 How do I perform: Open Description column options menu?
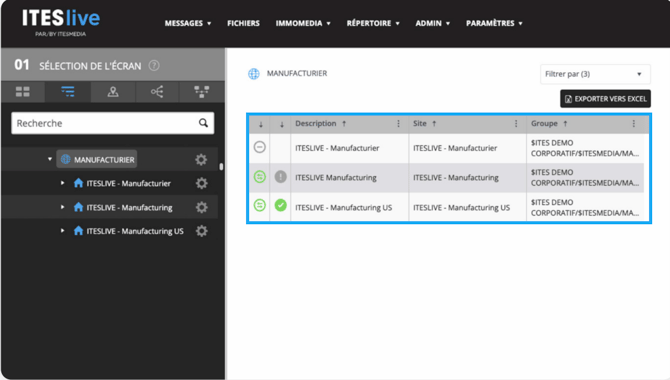pos(398,124)
